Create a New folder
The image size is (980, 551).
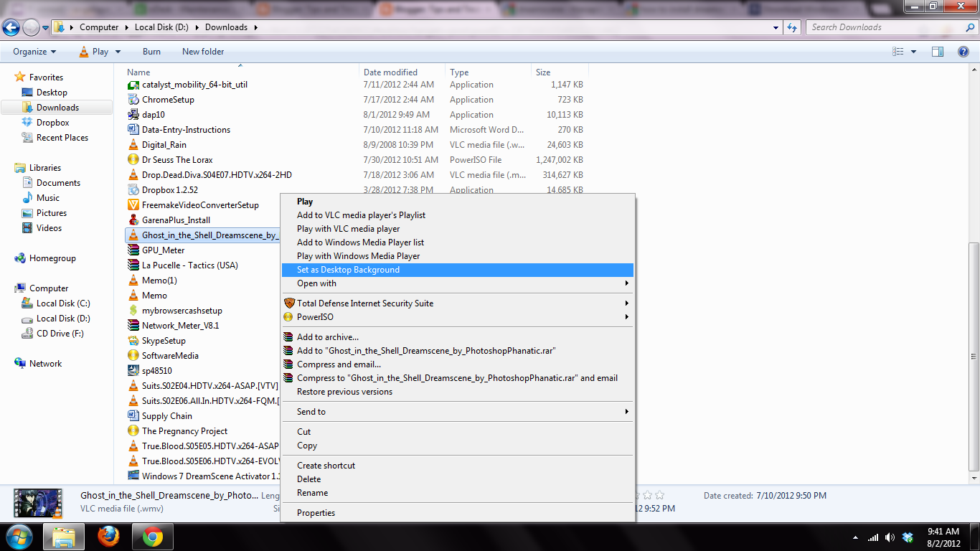pyautogui.click(x=203, y=52)
